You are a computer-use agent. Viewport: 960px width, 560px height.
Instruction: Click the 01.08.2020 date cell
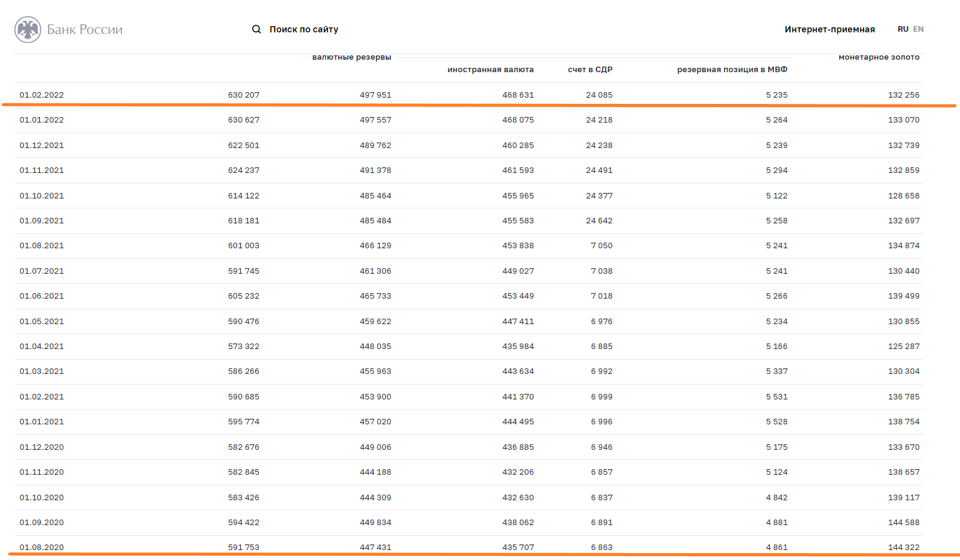click(x=42, y=548)
